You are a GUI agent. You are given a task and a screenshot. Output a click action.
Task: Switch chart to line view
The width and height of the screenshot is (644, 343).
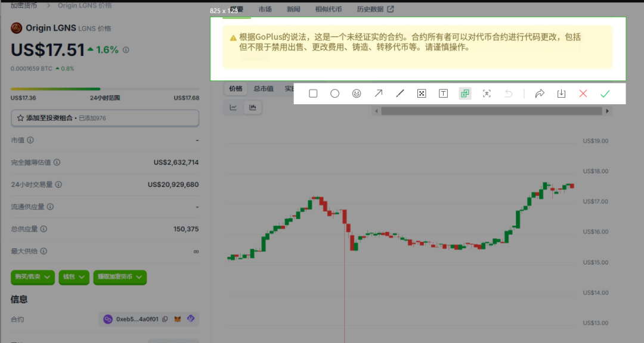tap(234, 107)
